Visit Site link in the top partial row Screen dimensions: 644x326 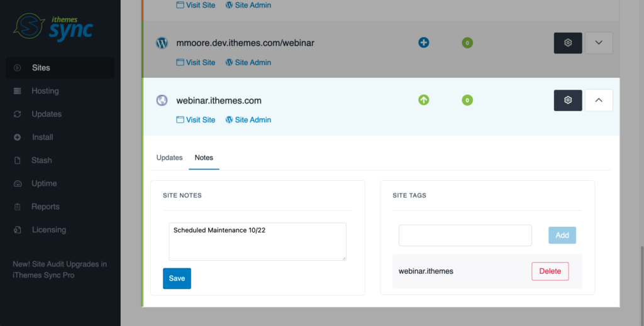196,5
